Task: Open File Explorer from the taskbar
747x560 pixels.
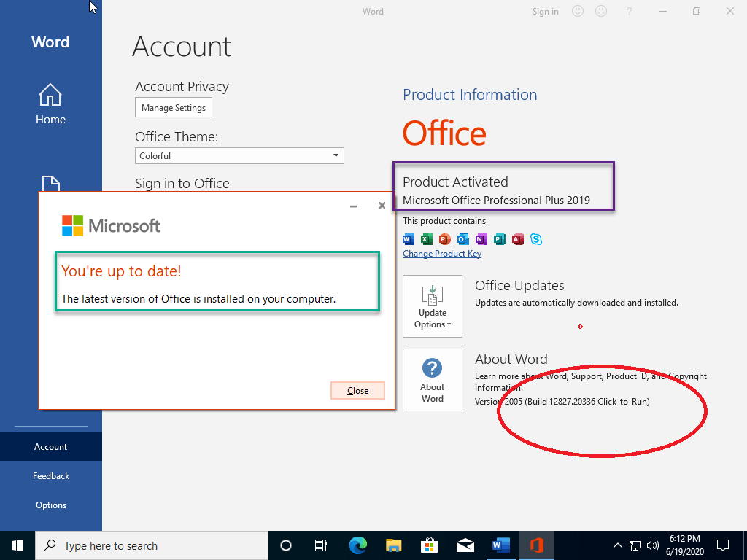Action: coord(393,545)
